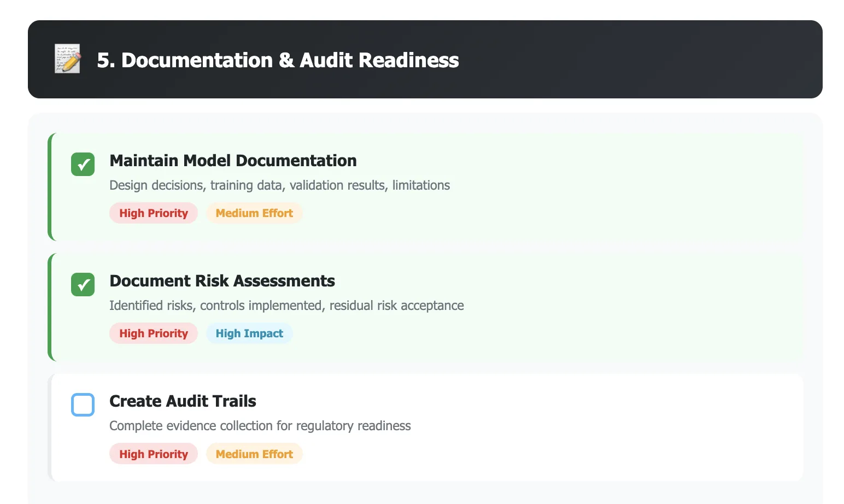The width and height of the screenshot is (844, 504).
Task: Click the 'Complete evidence collection' description
Action: [260, 426]
